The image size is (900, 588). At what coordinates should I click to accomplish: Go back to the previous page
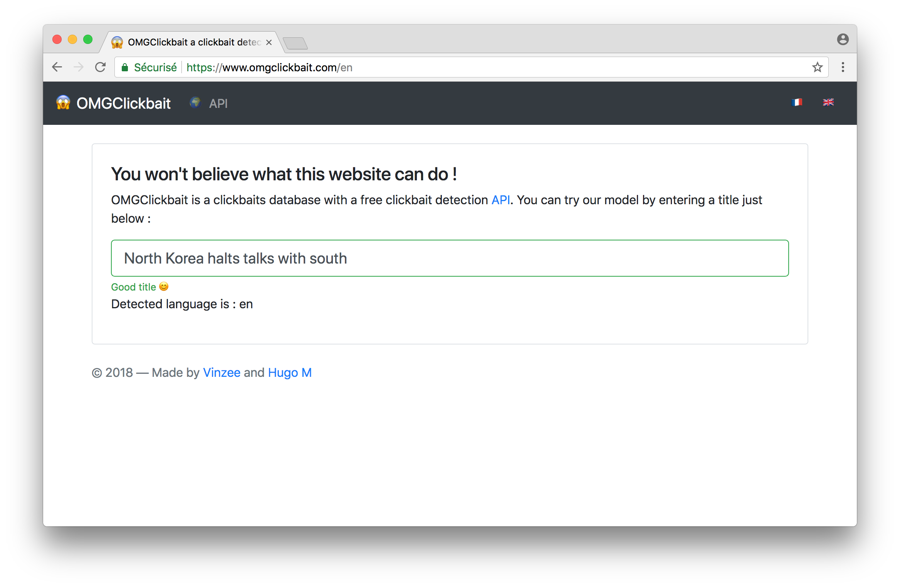57,67
